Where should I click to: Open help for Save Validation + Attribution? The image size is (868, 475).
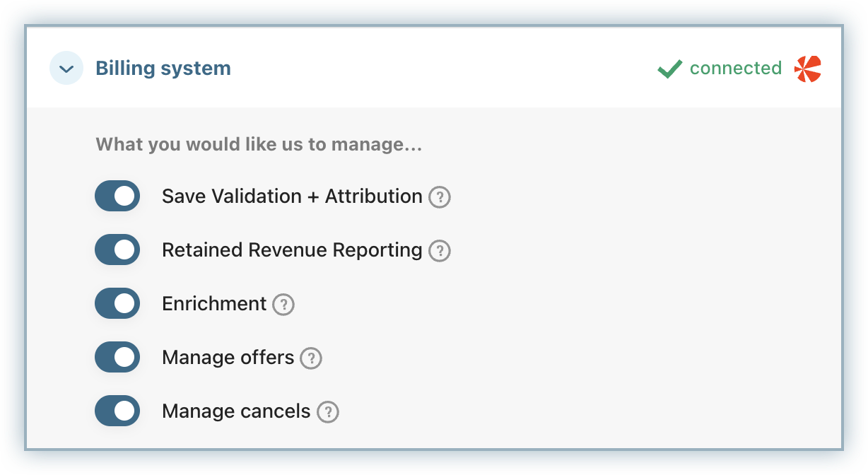pos(440,197)
